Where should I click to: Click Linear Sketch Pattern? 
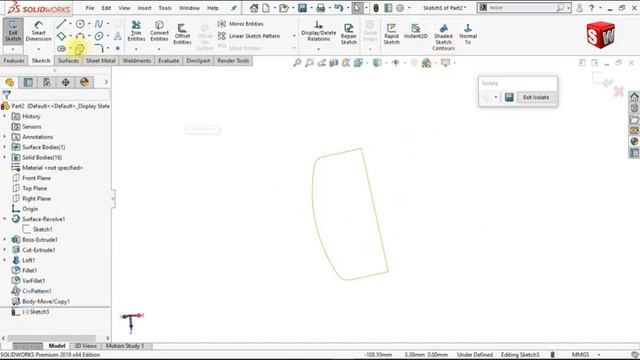pos(249,36)
